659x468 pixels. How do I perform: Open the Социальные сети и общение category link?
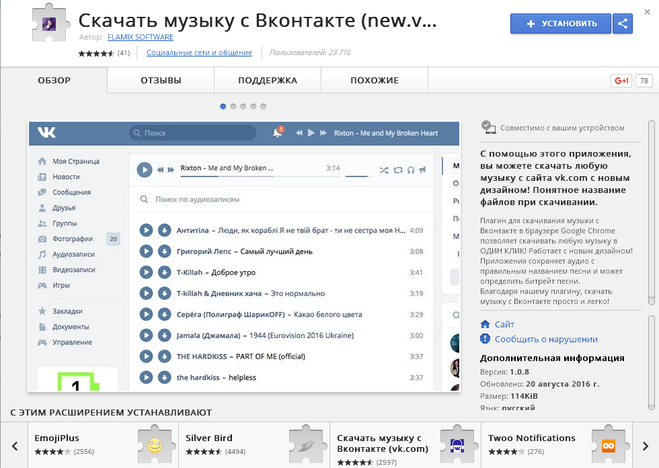[199, 53]
